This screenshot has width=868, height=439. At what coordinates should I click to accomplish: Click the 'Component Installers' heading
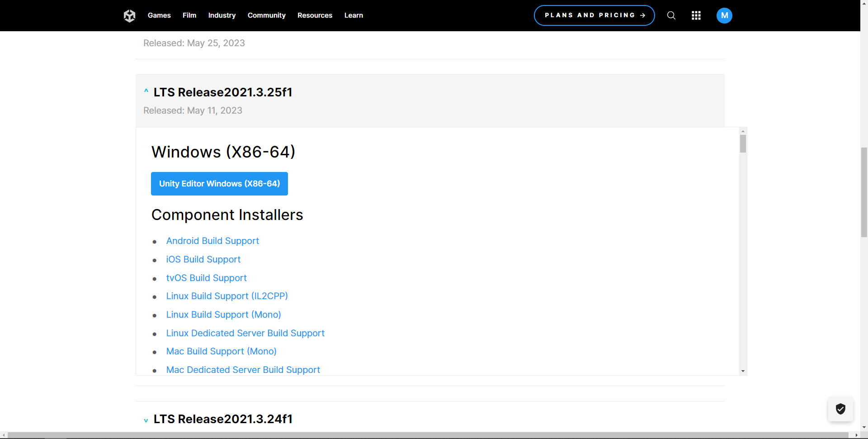(x=227, y=215)
